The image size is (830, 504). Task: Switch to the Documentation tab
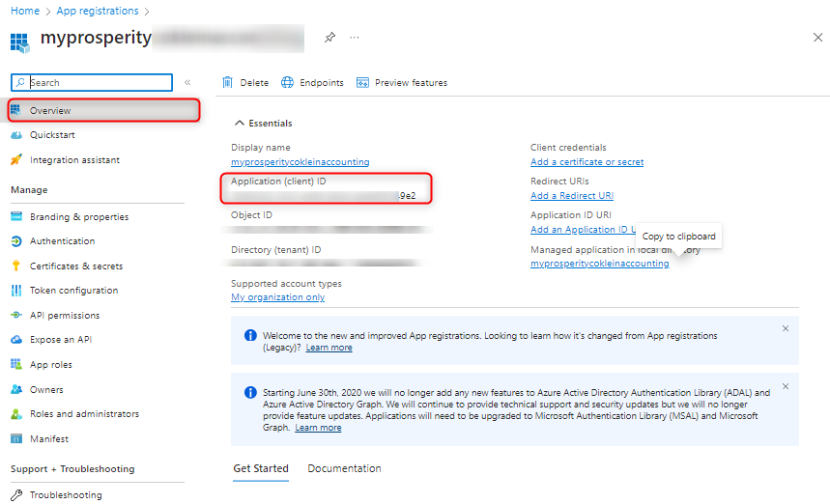344,468
